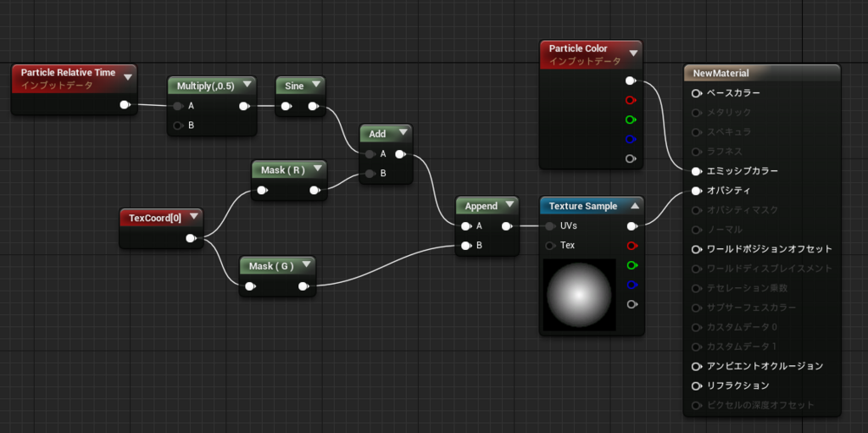Collapse the Multiply(,0.5) node arrow
Screen dimensions: 868x433
pos(247,85)
